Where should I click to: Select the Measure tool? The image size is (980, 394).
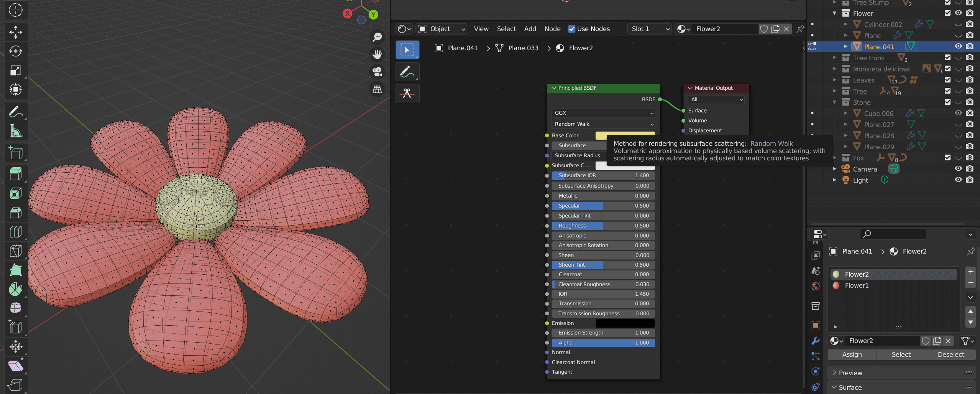coord(16,131)
